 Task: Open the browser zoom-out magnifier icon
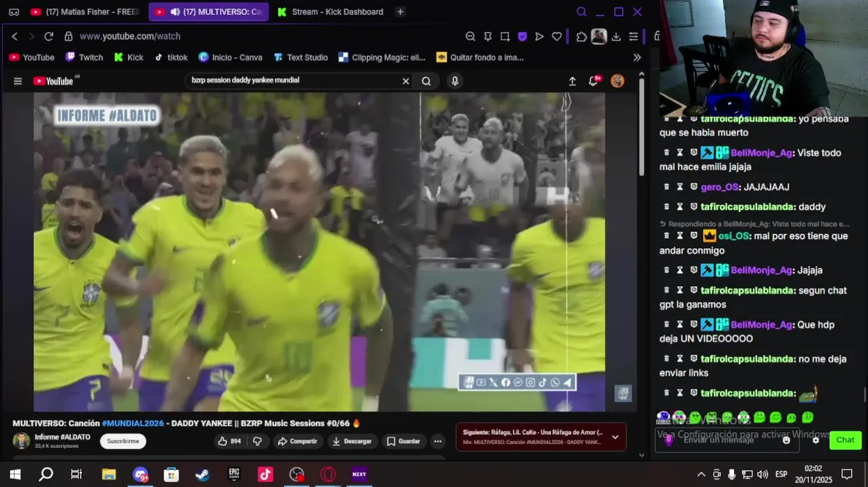pyautogui.click(x=470, y=37)
